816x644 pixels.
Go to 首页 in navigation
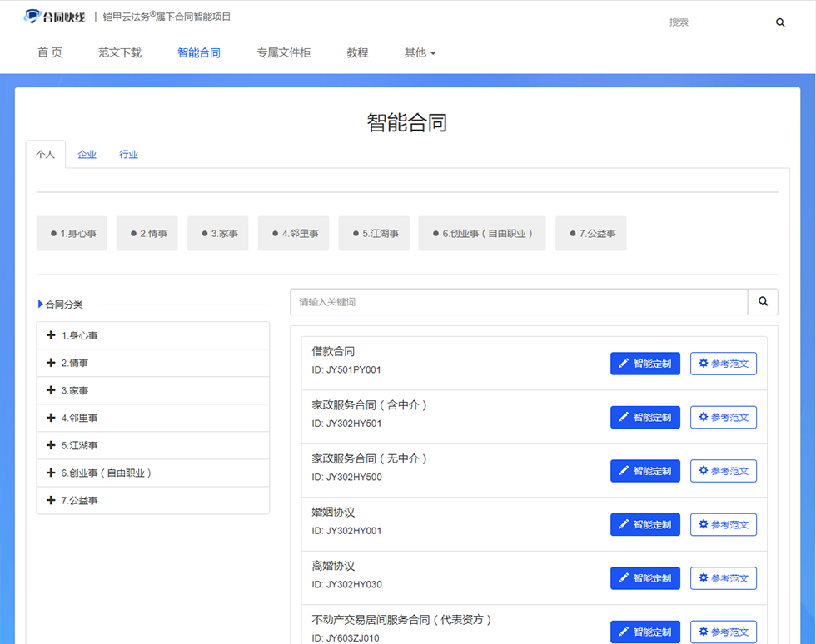[x=50, y=52]
